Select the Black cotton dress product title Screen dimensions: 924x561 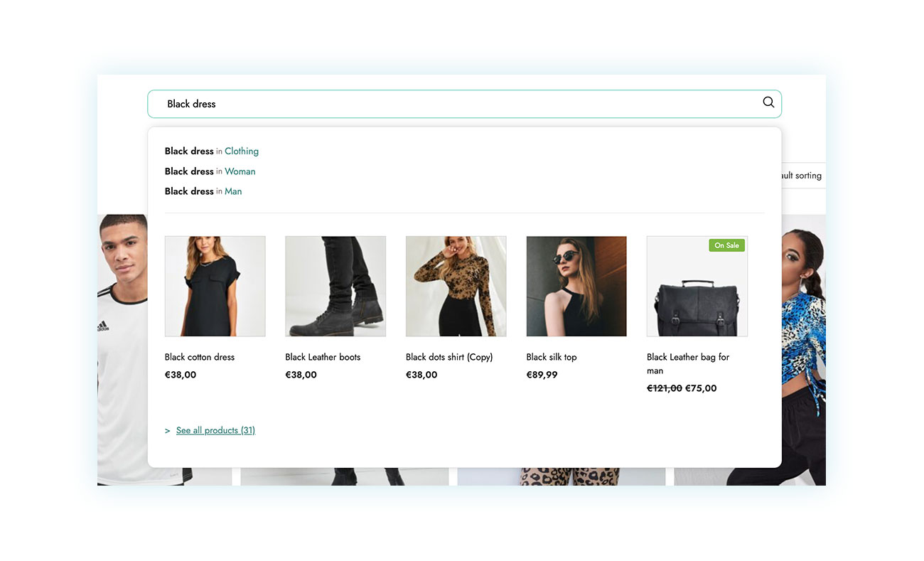tap(199, 356)
